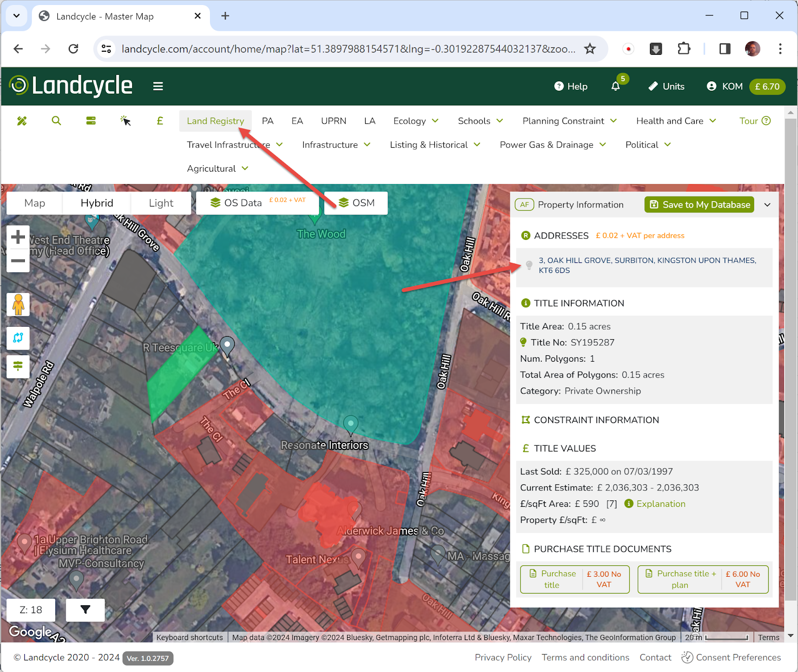The image size is (798, 672).
Task: Open browser extensions puzzle icon
Action: (x=684, y=49)
